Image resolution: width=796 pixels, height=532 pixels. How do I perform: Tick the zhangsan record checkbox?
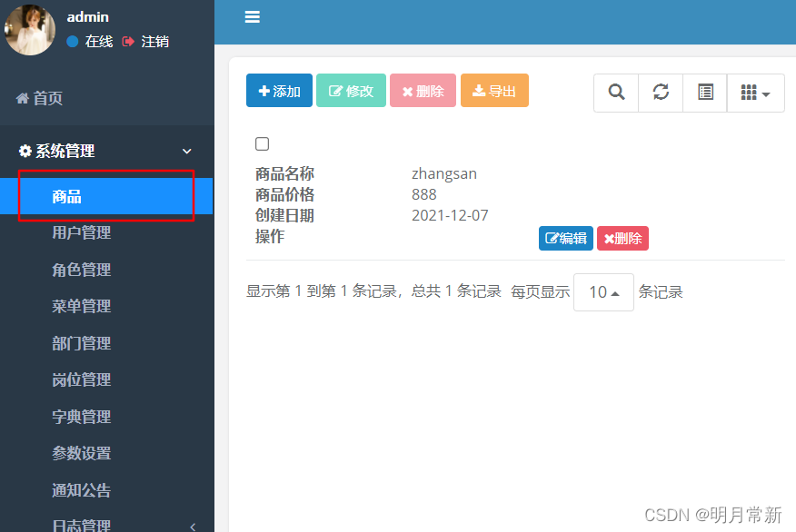pyautogui.click(x=262, y=144)
